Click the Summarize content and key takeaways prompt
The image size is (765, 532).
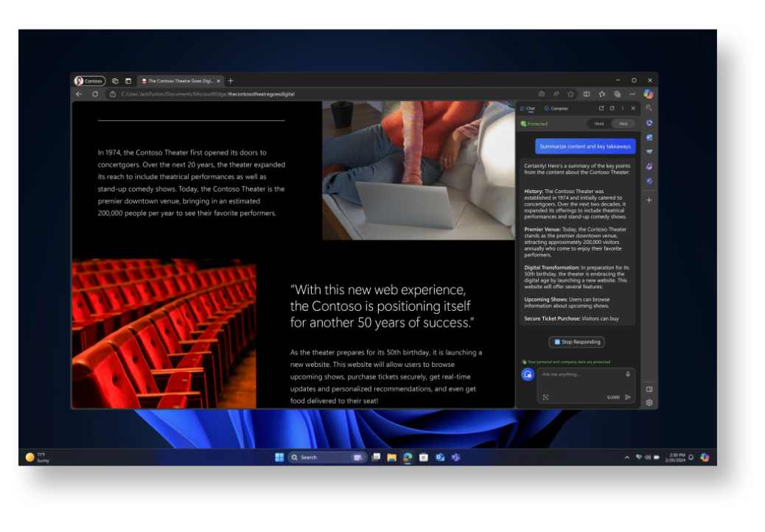click(x=585, y=146)
